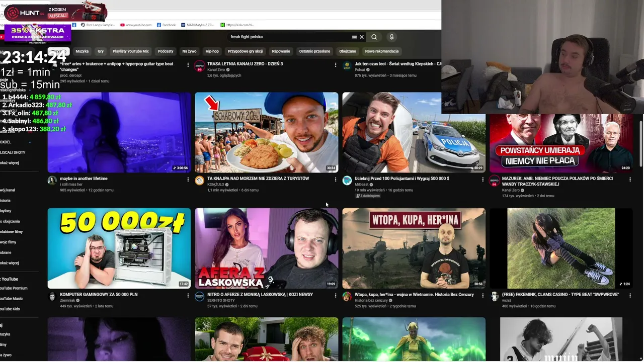Open 'YouTube Premium' in the sidebar

coord(14,288)
